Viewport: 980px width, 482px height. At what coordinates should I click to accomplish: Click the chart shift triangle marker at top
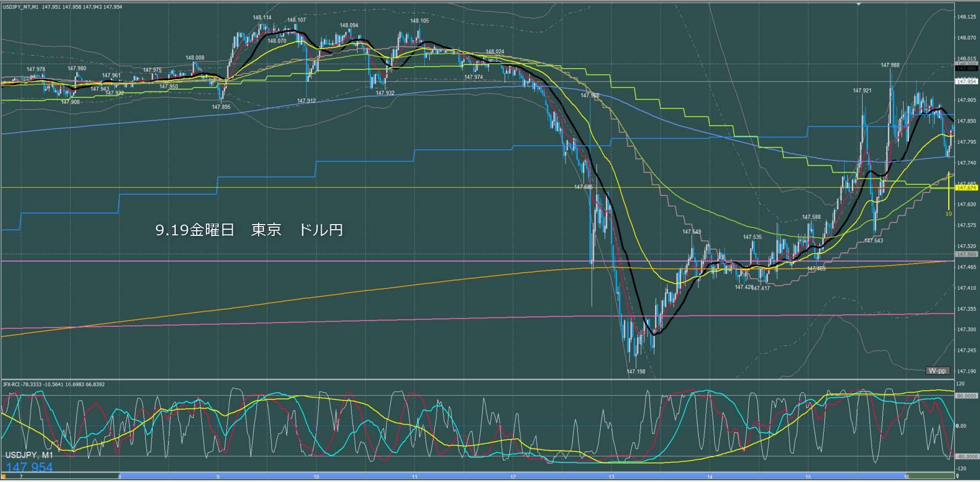859,4
